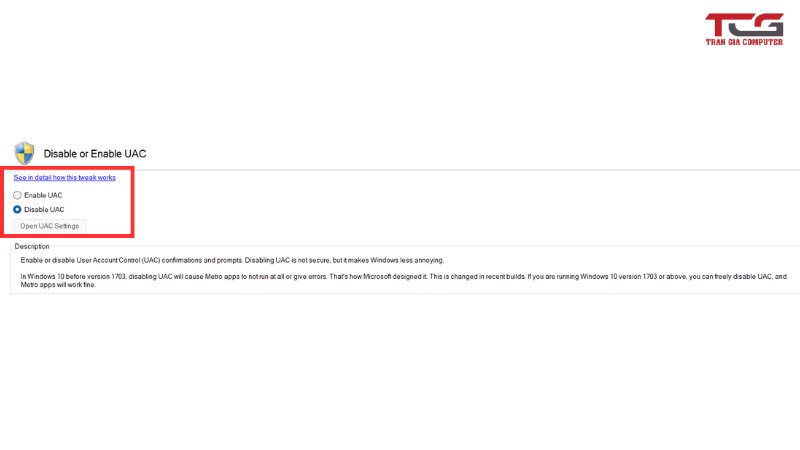
Task: Click the UAC shield icon
Action: tap(24, 152)
